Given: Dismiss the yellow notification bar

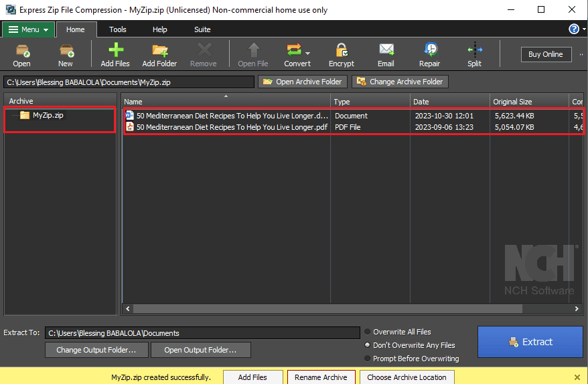Looking at the screenshot, I should (x=577, y=377).
